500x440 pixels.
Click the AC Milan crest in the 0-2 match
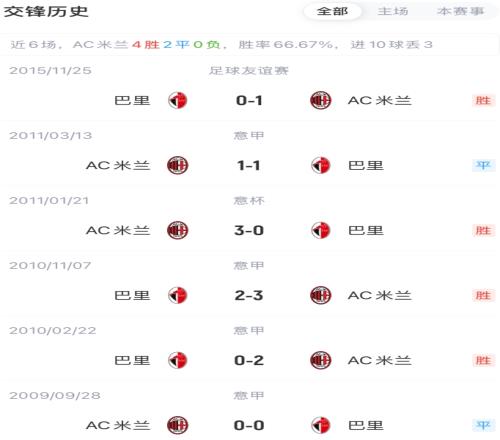pos(320,360)
